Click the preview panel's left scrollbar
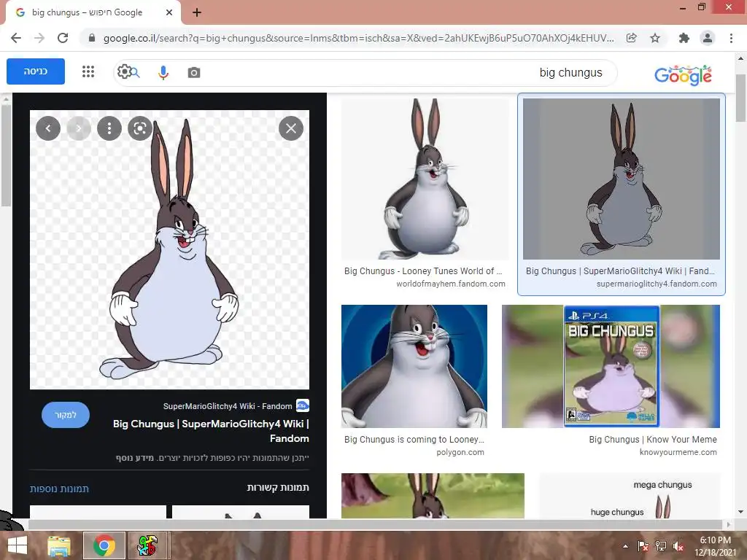Image resolution: width=747 pixels, height=560 pixels. click(6, 155)
